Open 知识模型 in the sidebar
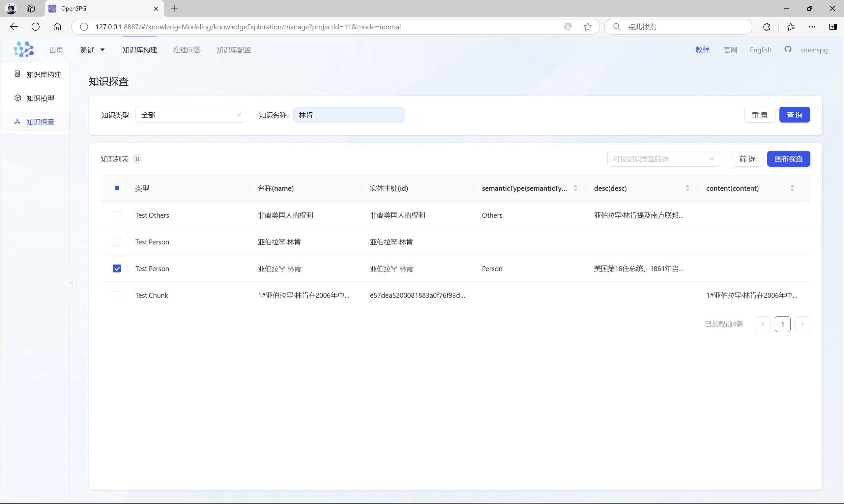Screen dimensions: 844x504 tap(40, 98)
